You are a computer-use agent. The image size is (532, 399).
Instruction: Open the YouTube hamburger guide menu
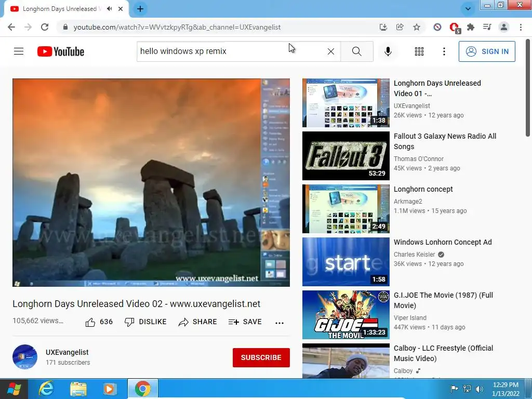[19, 51]
